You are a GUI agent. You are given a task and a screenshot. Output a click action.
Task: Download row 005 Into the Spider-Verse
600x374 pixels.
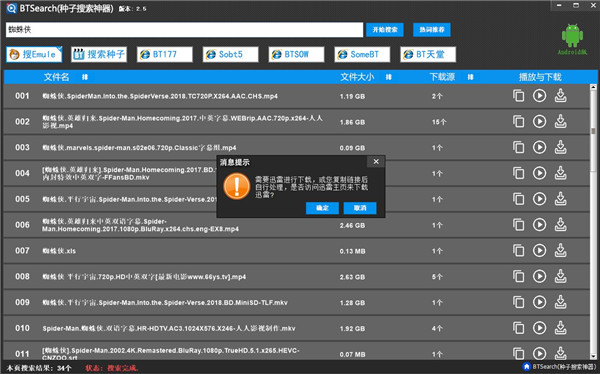tap(561, 199)
